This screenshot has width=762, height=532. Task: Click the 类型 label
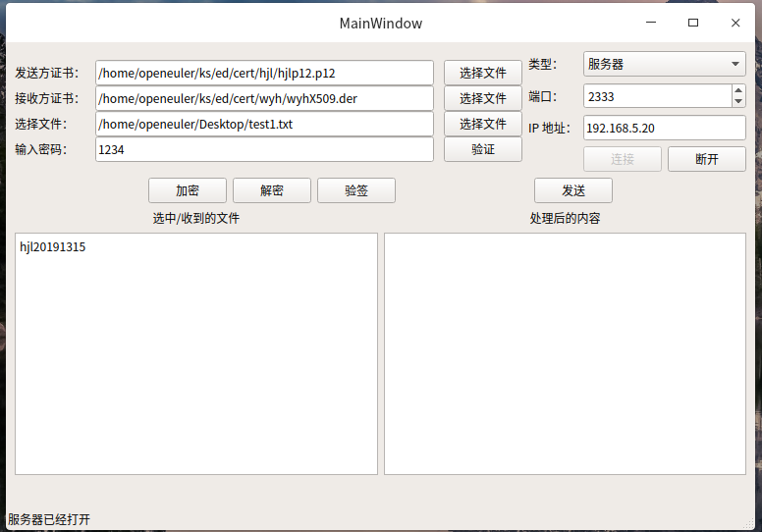[542, 64]
